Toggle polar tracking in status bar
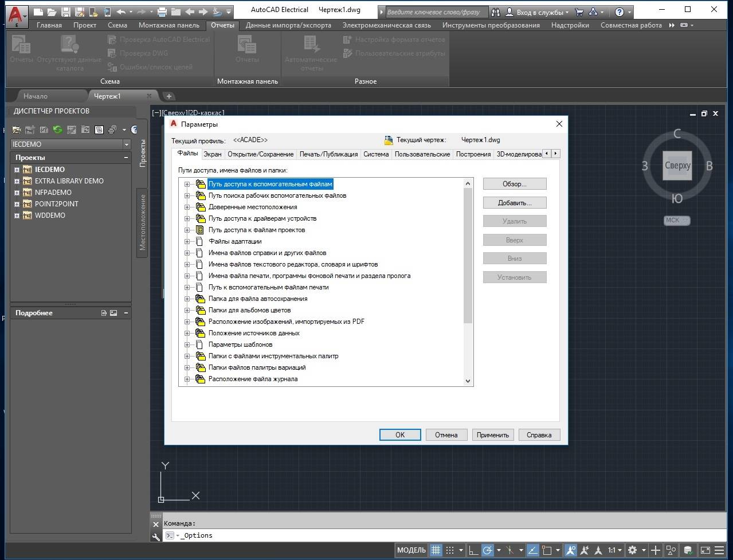The image size is (733, 560). click(x=487, y=550)
